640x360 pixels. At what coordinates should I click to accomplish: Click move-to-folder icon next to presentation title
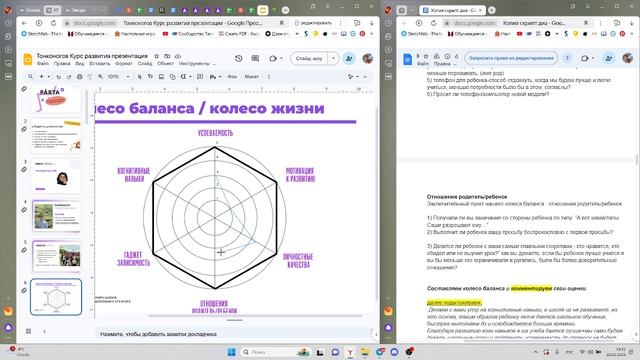coord(167,56)
